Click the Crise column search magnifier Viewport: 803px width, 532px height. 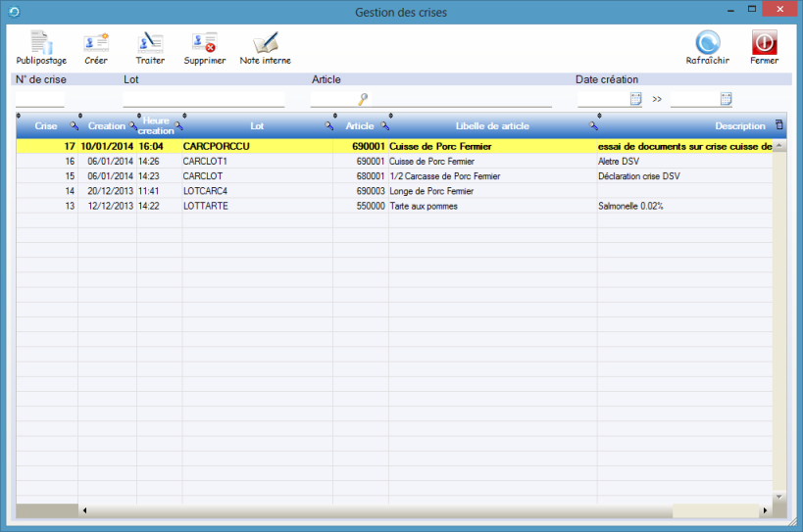[72, 126]
